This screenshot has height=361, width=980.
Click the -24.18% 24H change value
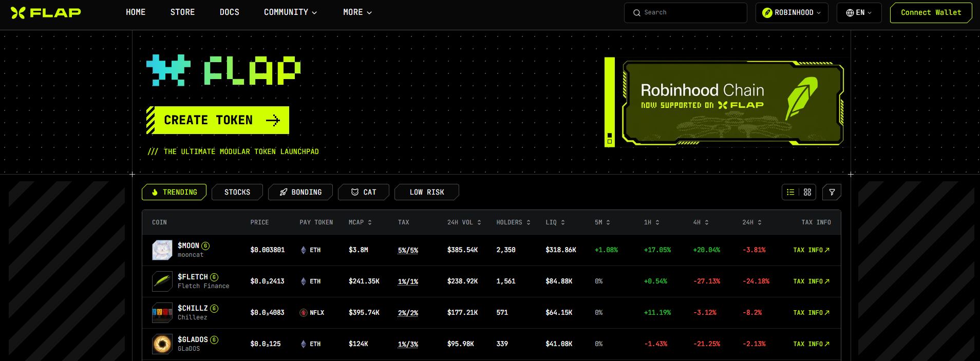[756, 281]
